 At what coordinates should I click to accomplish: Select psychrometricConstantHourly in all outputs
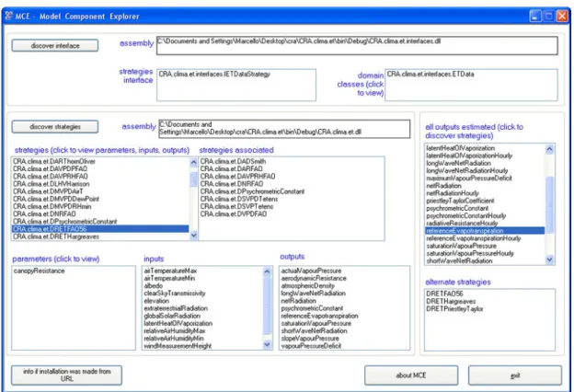466,215
